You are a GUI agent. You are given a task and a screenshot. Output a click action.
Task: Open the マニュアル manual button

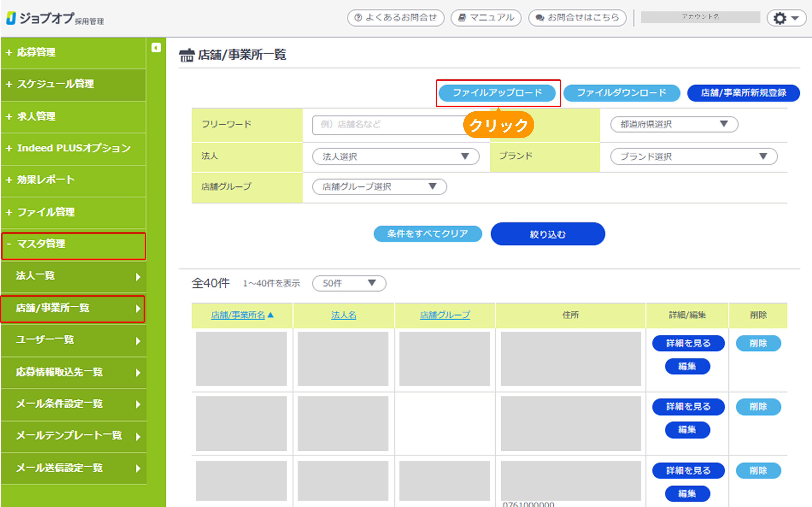[x=486, y=18]
